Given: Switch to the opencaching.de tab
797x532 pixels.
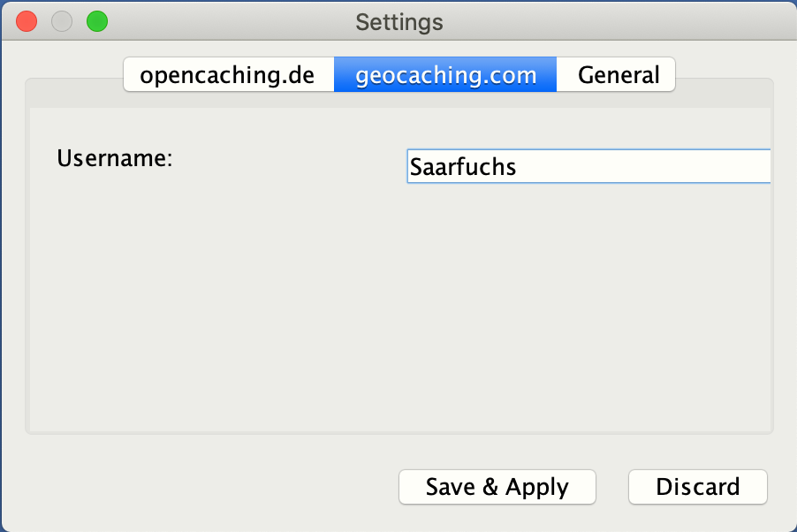Looking at the screenshot, I should pos(228,75).
